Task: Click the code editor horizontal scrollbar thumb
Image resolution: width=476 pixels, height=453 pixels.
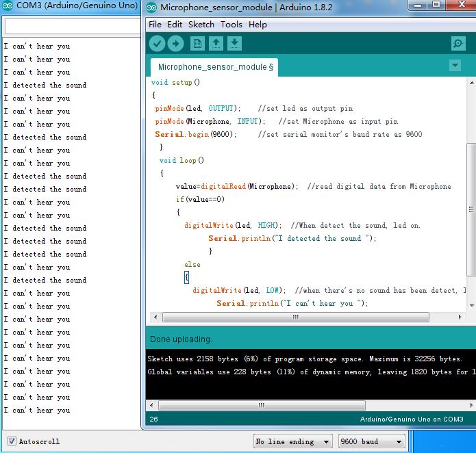Action: tap(296, 318)
